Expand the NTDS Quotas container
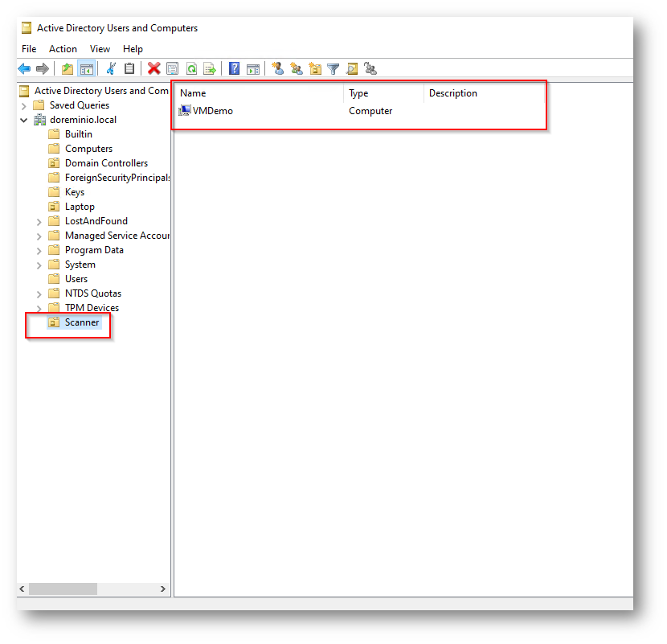Screen dimensions: 667x644 tap(39, 294)
